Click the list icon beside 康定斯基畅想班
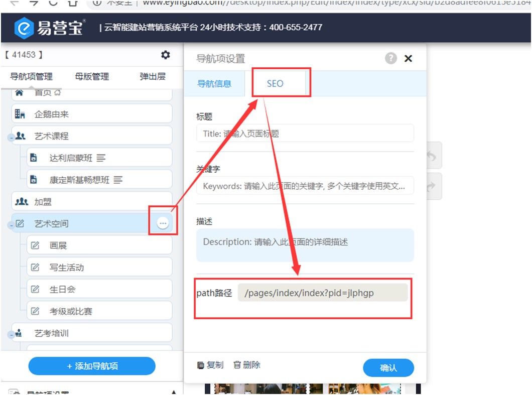Image resolution: width=532 pixels, height=395 pixels. point(118,180)
